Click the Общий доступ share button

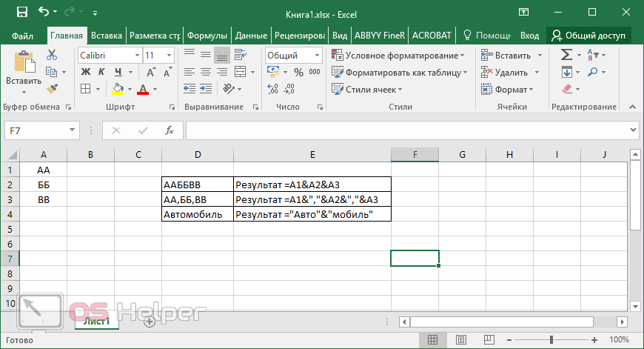[x=588, y=35]
